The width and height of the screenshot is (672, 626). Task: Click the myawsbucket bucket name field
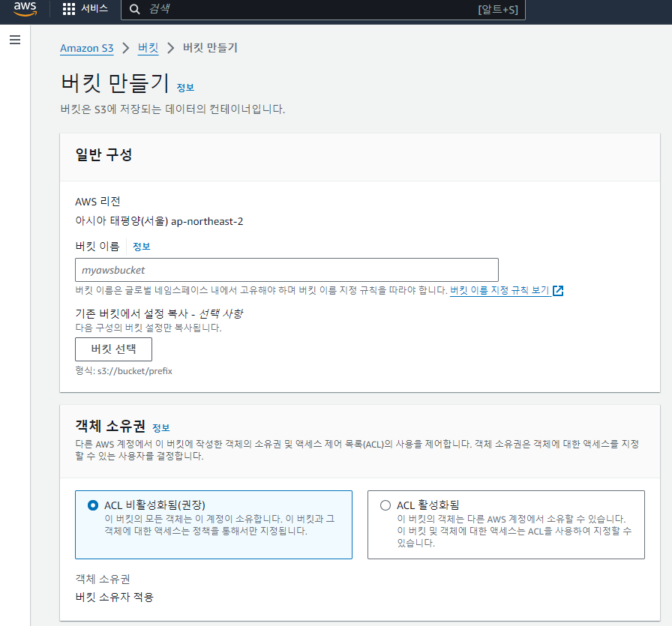click(x=286, y=270)
